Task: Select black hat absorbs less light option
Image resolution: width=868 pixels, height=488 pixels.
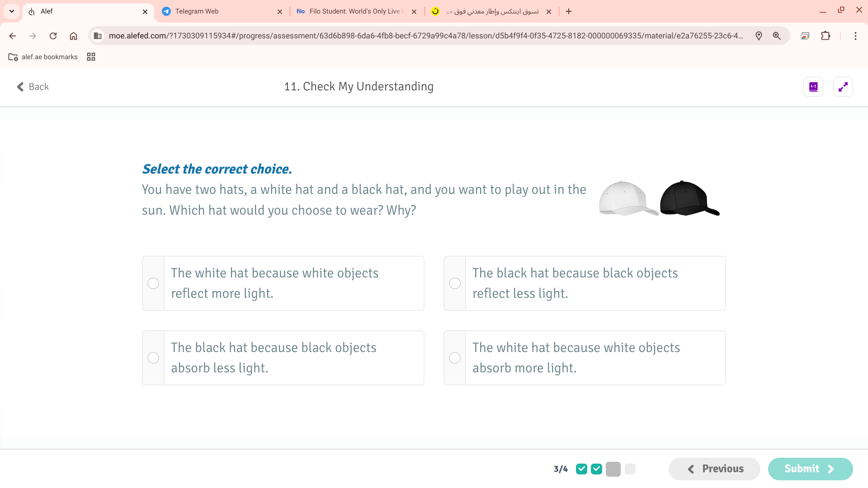Action: [x=153, y=358]
